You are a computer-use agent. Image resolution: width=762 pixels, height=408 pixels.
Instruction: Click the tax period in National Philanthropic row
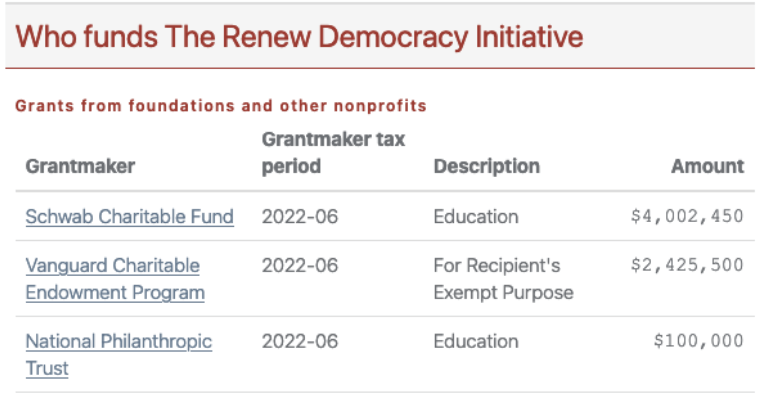coord(300,341)
